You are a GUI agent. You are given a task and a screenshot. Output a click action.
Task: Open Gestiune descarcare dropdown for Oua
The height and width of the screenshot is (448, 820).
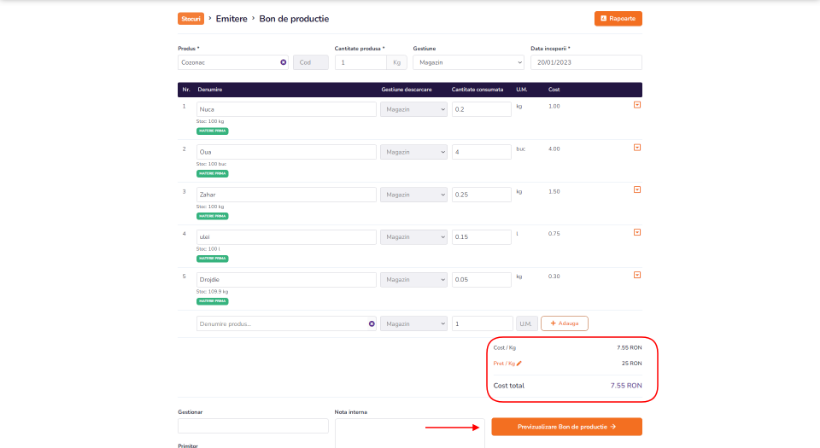pyautogui.click(x=414, y=152)
